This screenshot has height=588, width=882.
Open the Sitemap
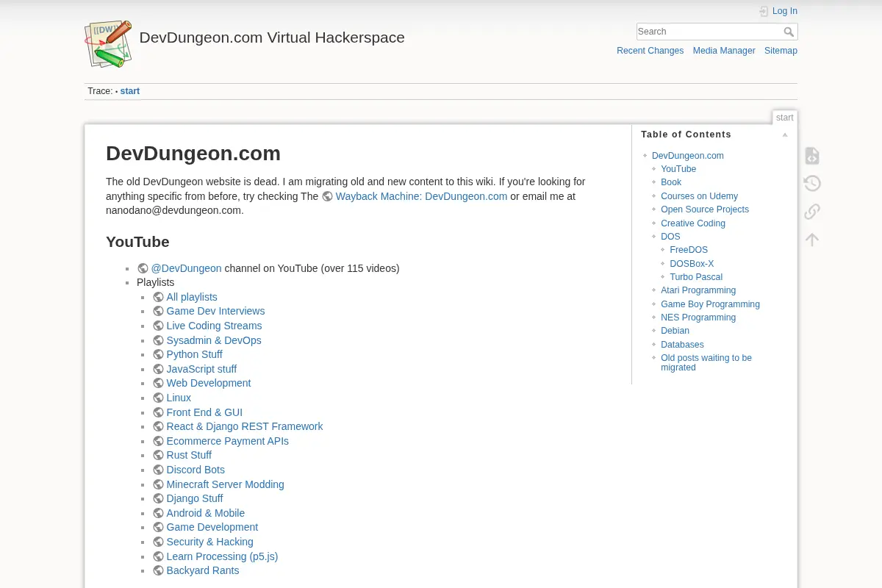[x=781, y=51]
